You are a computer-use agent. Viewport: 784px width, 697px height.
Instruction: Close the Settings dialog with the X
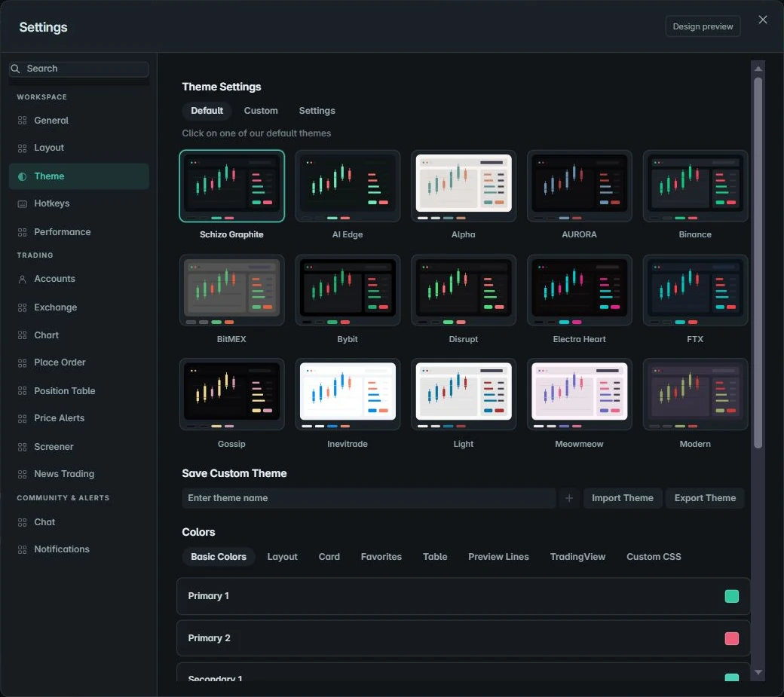[762, 20]
